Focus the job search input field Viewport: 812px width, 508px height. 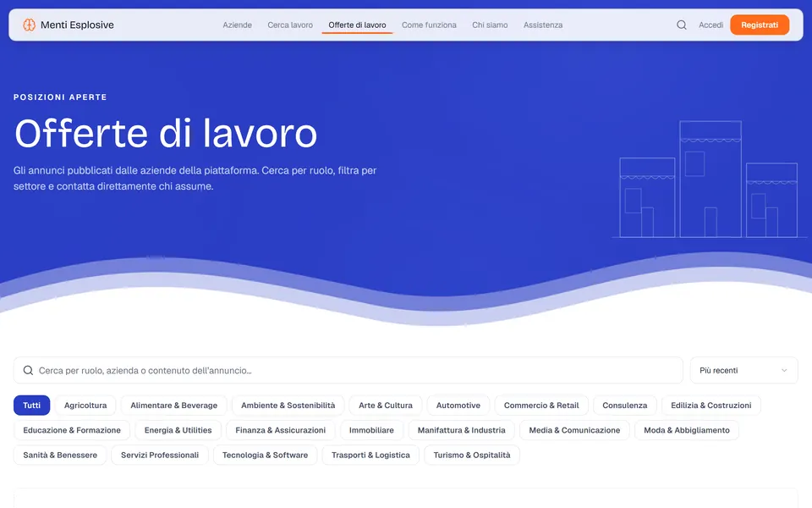[348, 370]
